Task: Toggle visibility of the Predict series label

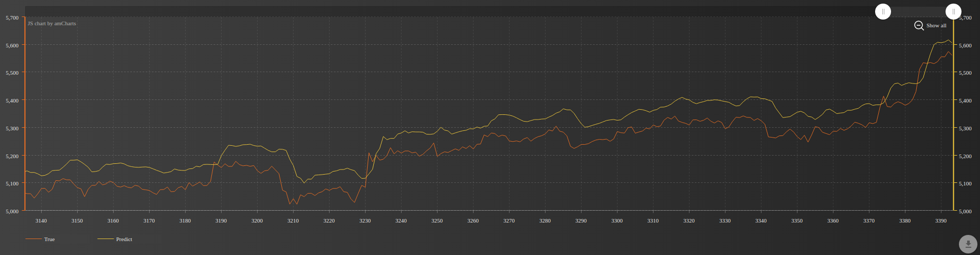Action: [124, 240]
